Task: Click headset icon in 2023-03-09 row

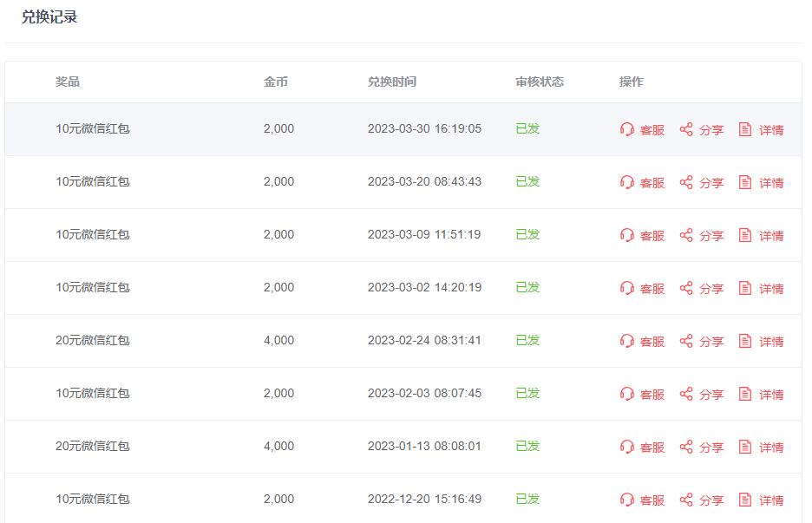Action: 626,234
